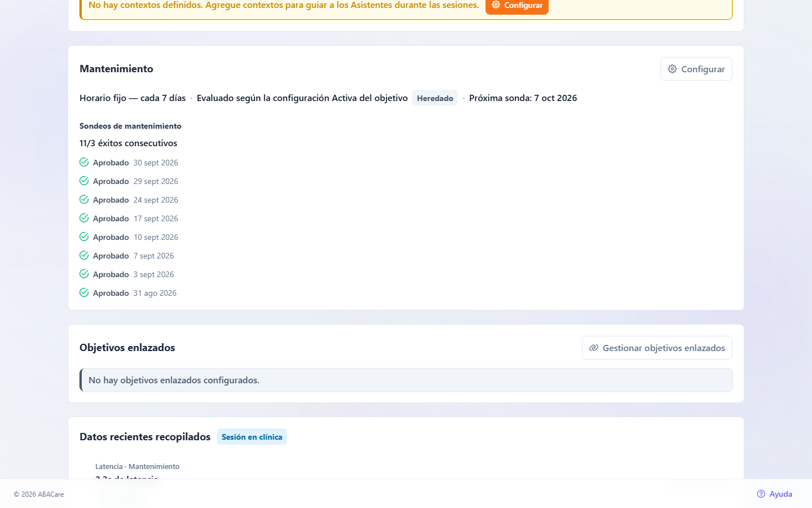Viewport: 812px width, 508px height.
Task: Select the Aprobado 3 sept 2026 entry
Action: tap(127, 274)
